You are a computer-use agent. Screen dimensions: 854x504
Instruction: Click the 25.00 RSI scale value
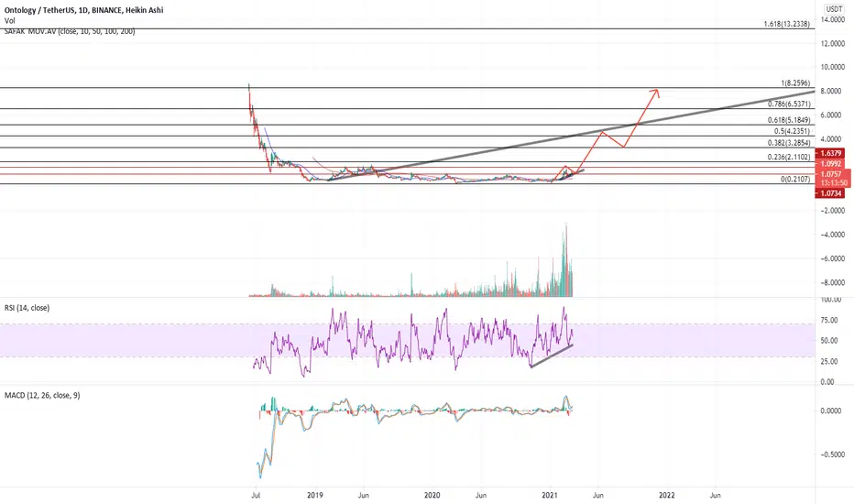[829, 361]
